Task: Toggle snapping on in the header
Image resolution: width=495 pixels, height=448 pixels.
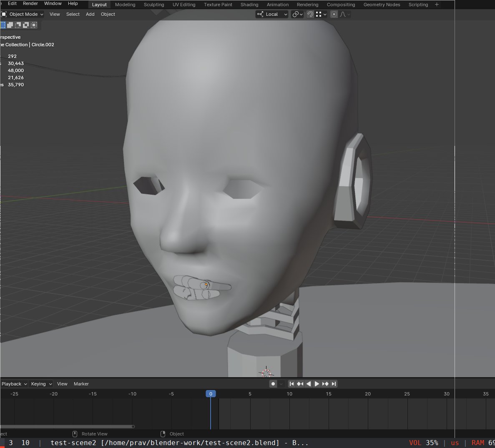Action: pos(310,14)
